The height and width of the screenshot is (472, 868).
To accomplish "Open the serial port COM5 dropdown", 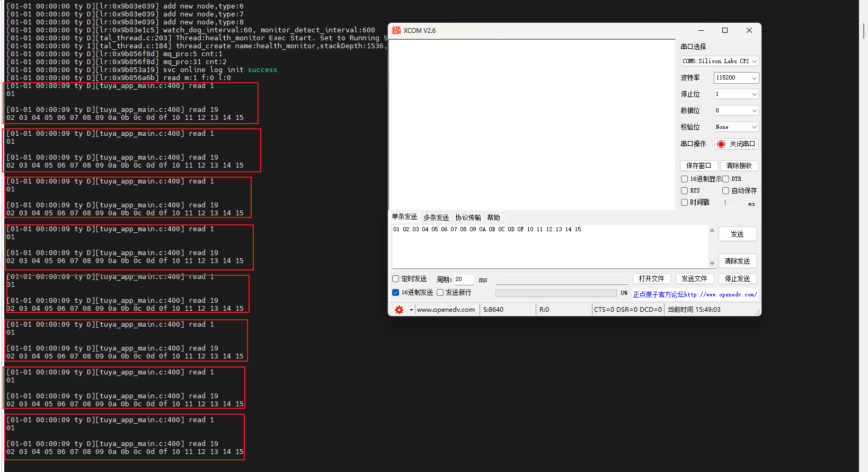I will [x=720, y=61].
